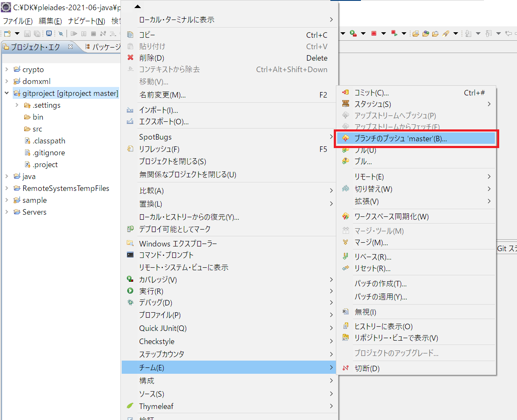Expand the domxml project node
The width and height of the screenshot is (517, 420).
7,81
